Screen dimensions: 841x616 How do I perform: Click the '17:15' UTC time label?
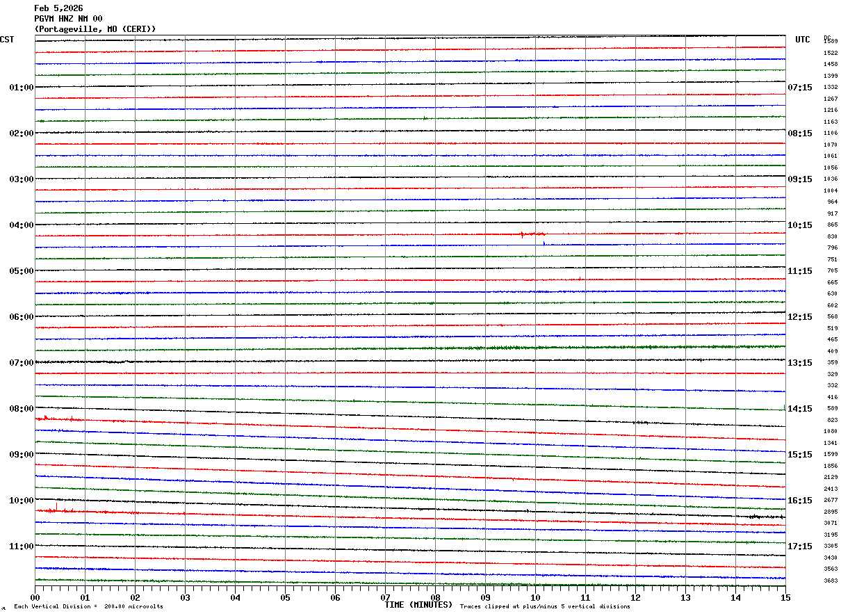coord(800,546)
